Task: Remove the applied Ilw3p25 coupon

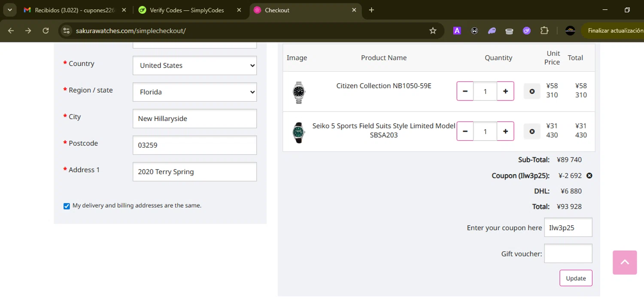Action: pyautogui.click(x=589, y=175)
